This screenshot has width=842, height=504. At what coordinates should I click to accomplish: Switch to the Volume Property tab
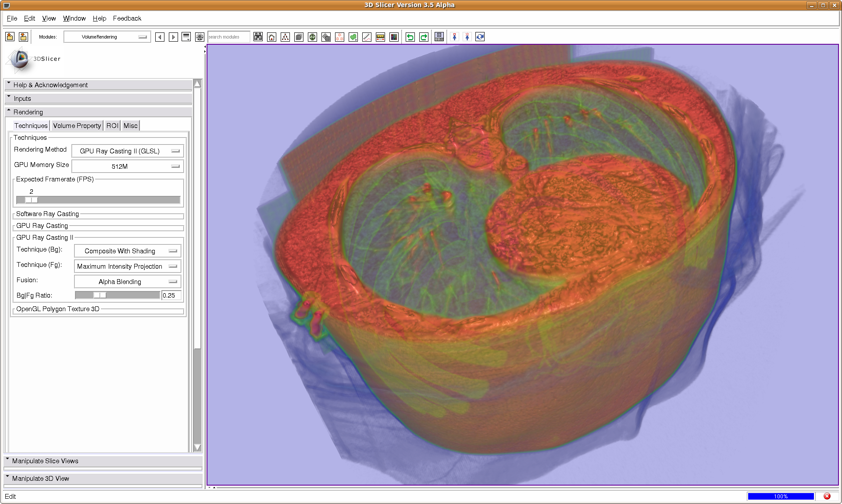[77, 126]
